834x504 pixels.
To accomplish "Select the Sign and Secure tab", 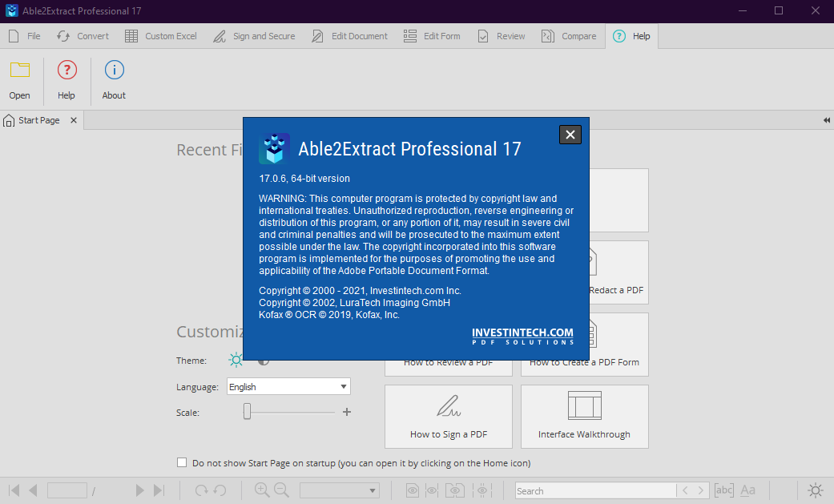I will point(254,36).
